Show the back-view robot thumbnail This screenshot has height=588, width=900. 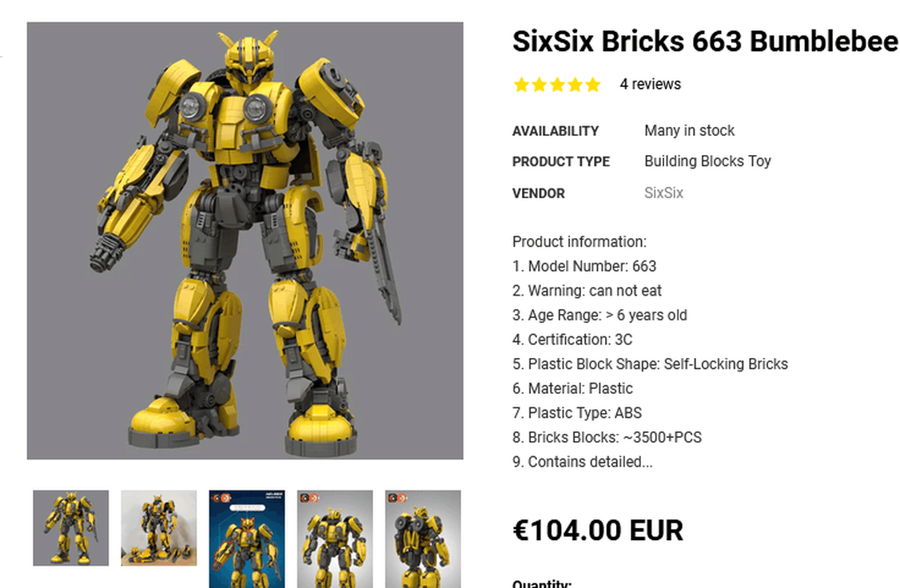[423, 539]
